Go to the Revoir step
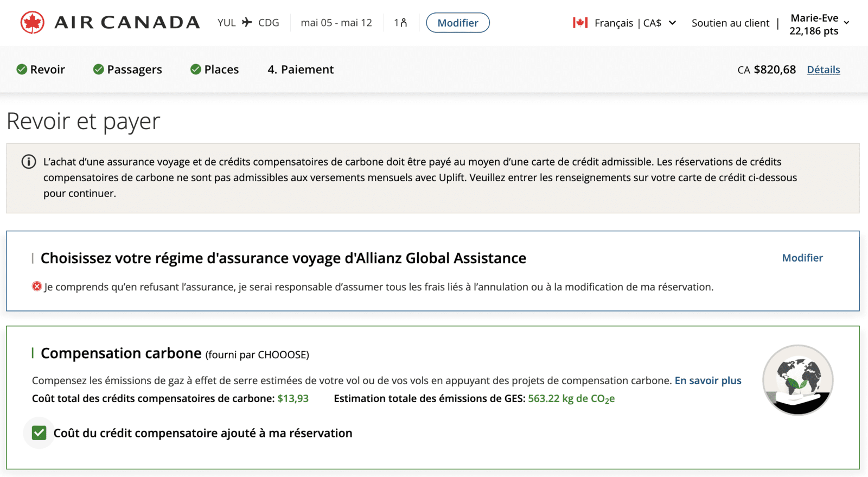This screenshot has width=868, height=477. click(41, 69)
